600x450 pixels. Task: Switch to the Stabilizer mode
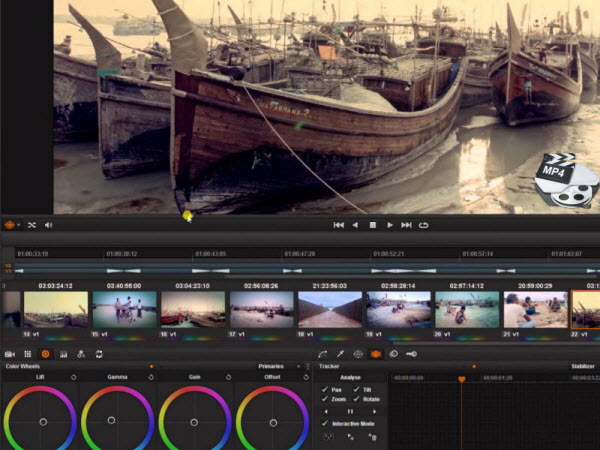click(583, 367)
